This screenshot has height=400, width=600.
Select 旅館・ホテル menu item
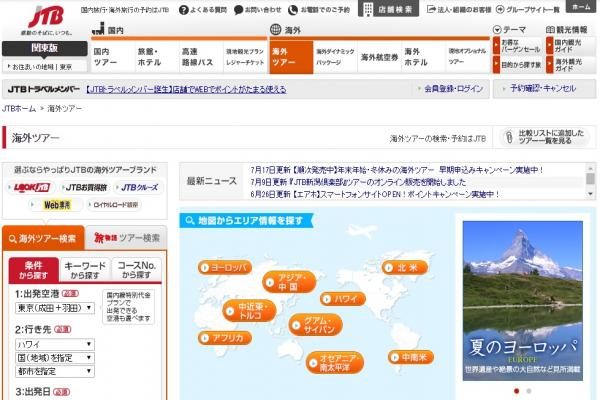[156, 57]
